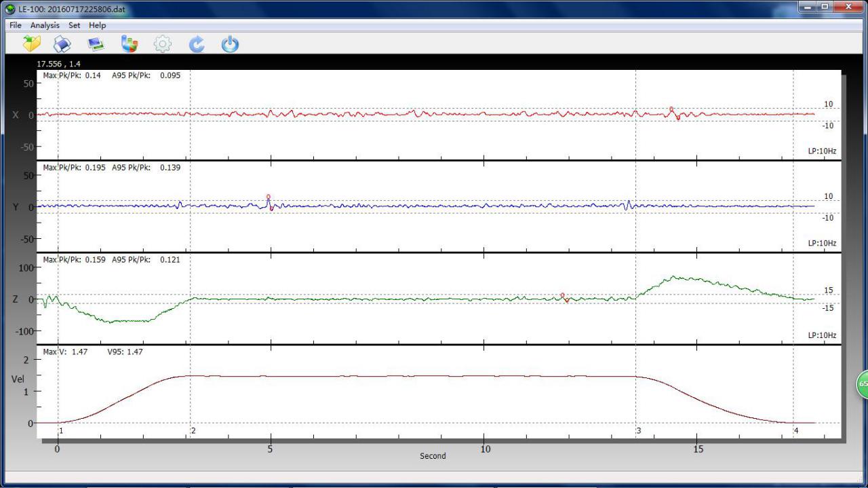Click red peak marker on Y axis trace
Screen dimensions: 868x488
coord(269,197)
